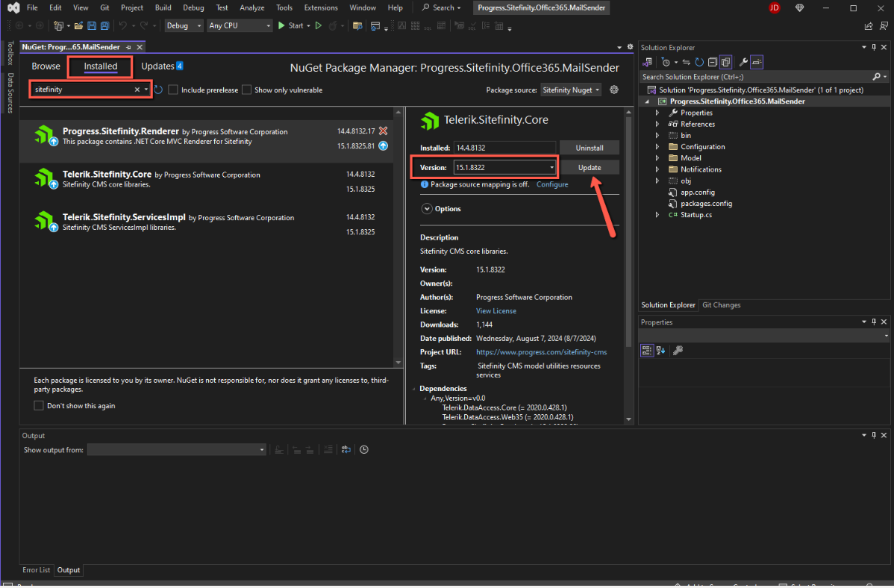Click the JD account avatar
Viewport: 894px width, 588px height.
point(775,8)
